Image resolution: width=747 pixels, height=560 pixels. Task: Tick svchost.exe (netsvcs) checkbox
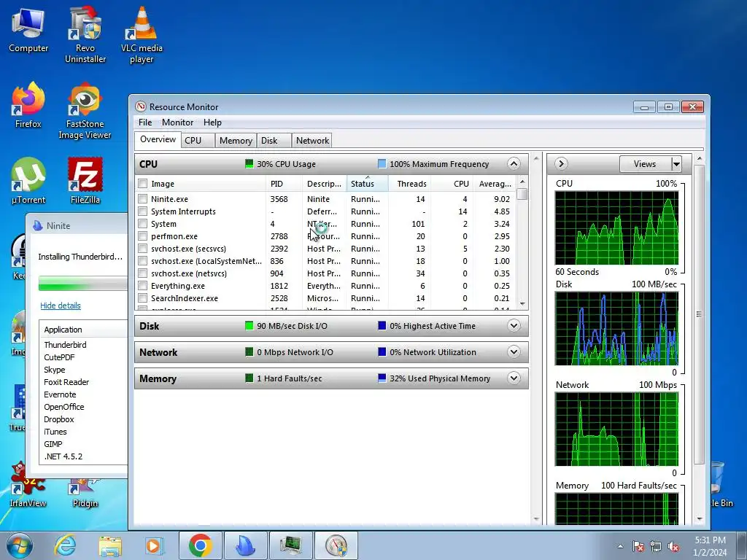(x=142, y=273)
